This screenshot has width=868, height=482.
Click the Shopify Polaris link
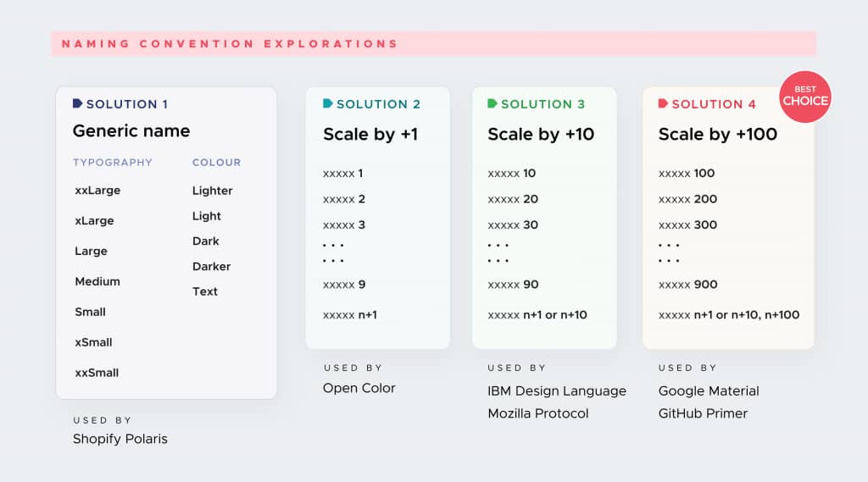120,439
